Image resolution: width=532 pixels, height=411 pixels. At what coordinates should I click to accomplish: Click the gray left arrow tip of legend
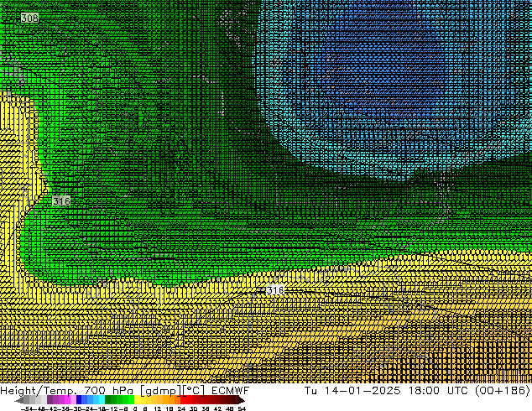(18, 401)
